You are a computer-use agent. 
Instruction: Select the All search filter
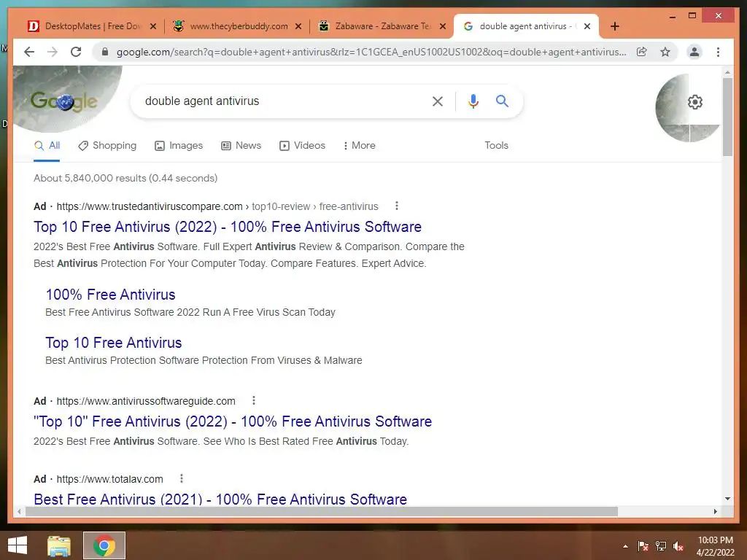point(47,146)
